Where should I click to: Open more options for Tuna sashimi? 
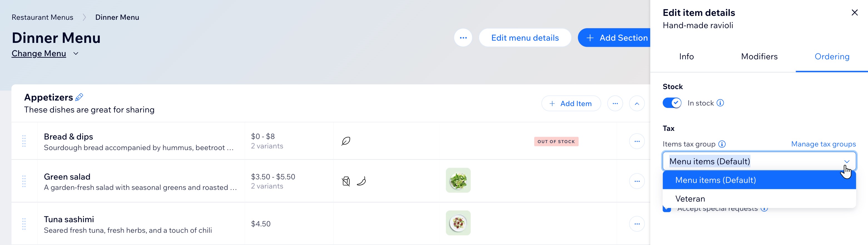click(x=636, y=224)
